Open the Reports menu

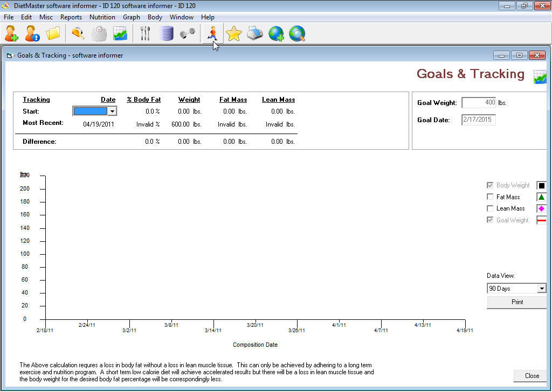click(x=71, y=17)
